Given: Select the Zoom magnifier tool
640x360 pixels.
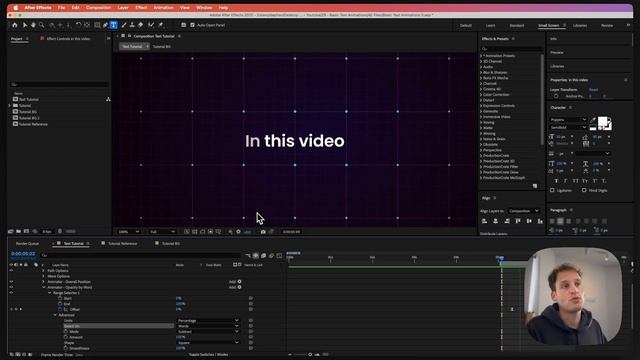Looking at the screenshot, I should (41, 25).
